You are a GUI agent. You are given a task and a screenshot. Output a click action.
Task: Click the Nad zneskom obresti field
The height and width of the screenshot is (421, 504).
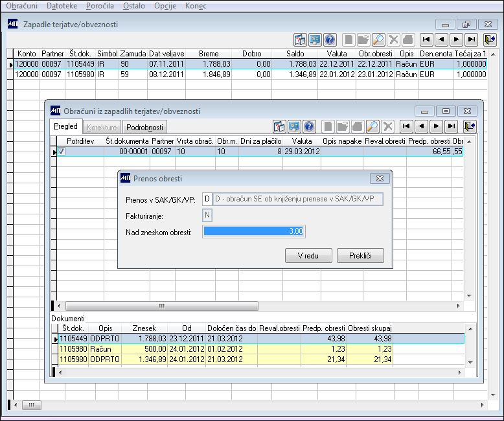click(253, 231)
